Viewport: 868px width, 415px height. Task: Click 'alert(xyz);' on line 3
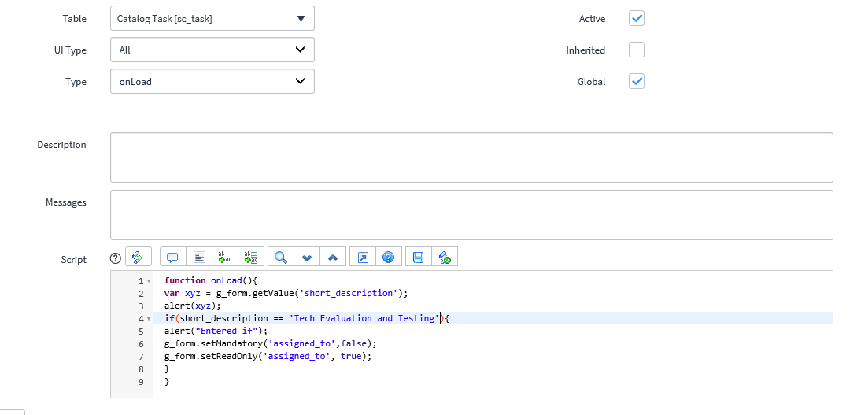193,306
